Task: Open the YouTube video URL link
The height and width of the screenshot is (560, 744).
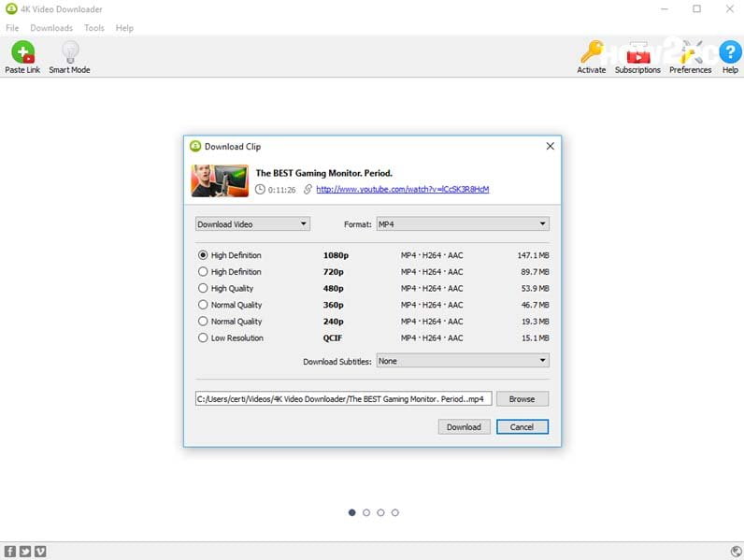Action: [x=402, y=190]
